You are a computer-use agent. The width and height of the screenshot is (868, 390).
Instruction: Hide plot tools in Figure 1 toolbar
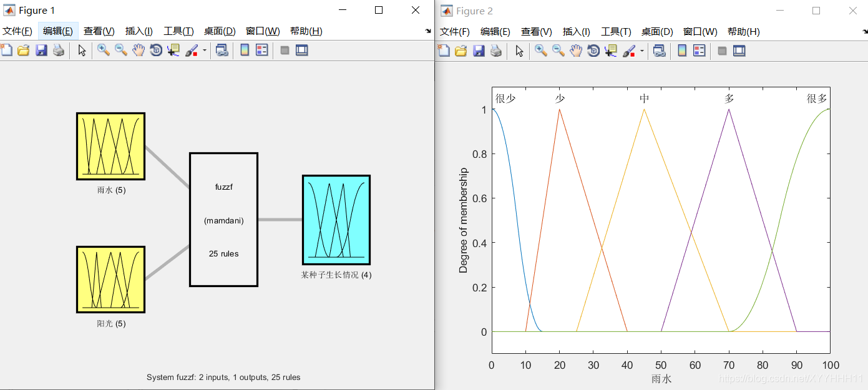[285, 51]
